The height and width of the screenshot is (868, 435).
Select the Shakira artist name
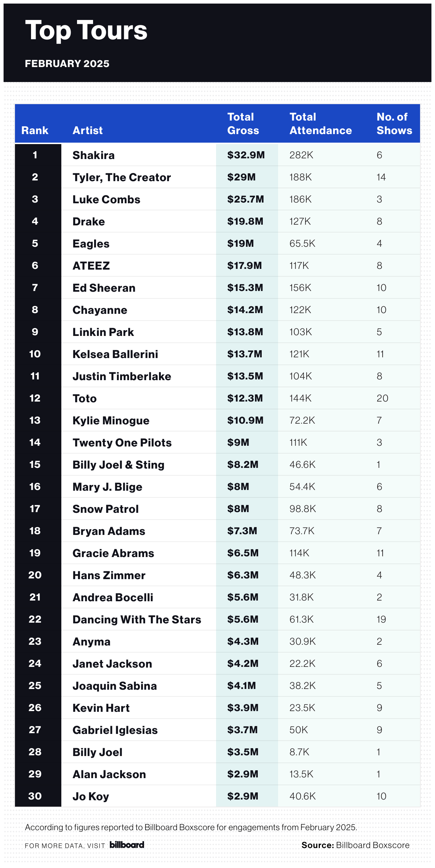tap(94, 155)
